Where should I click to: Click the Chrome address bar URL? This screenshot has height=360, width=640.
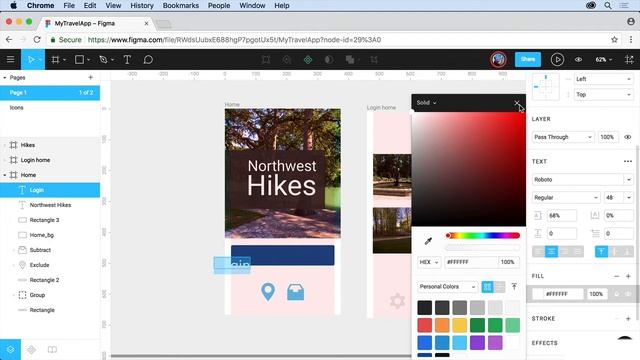pos(234,40)
